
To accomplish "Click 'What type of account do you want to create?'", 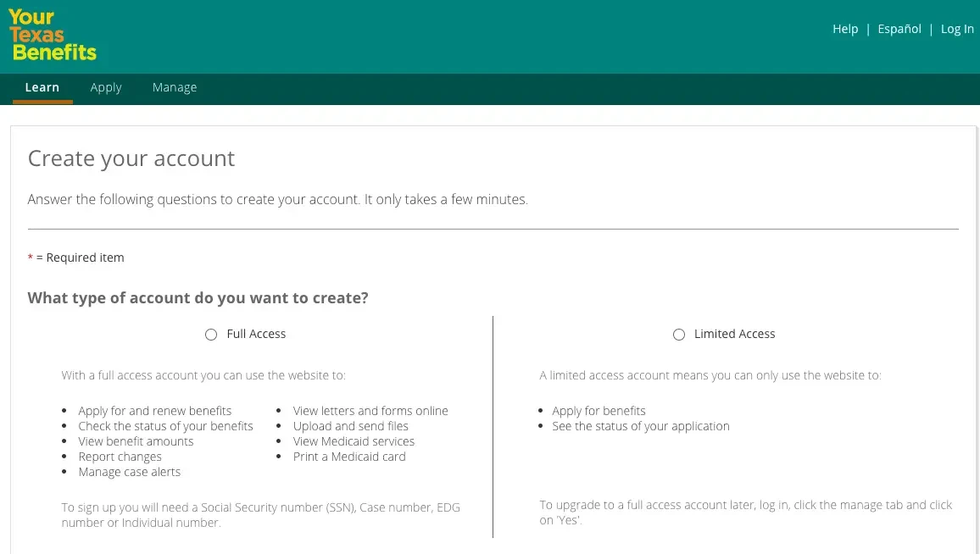I will (198, 298).
